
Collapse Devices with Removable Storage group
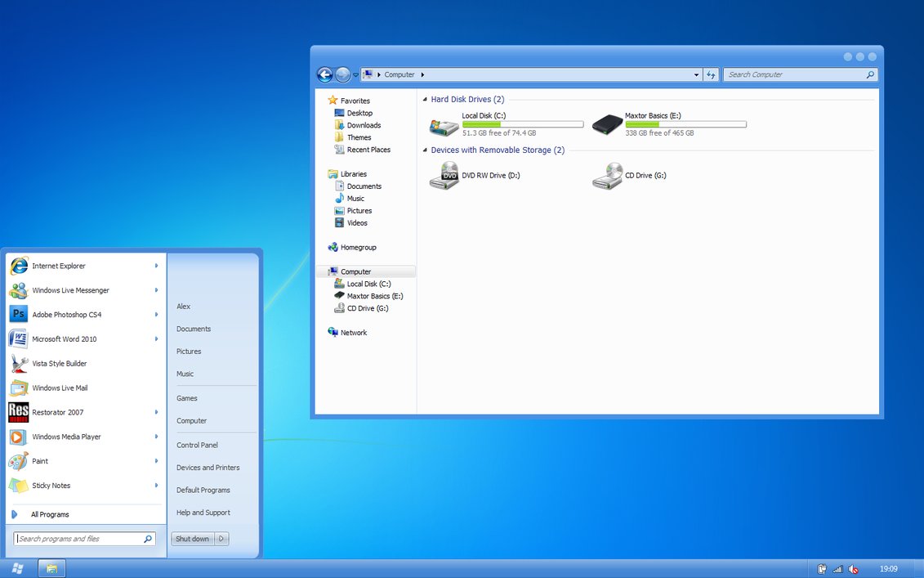click(x=425, y=150)
